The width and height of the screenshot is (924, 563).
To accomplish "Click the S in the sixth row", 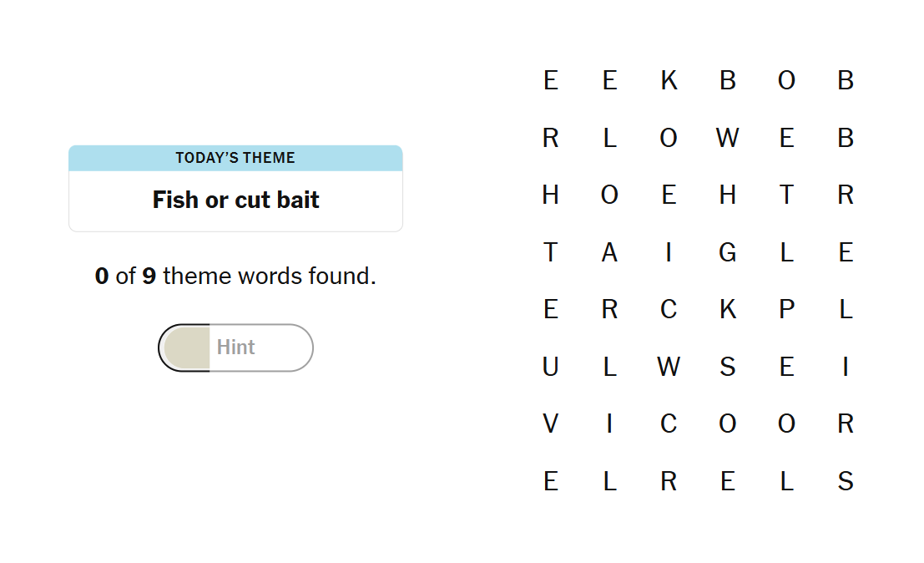I will 728,366.
